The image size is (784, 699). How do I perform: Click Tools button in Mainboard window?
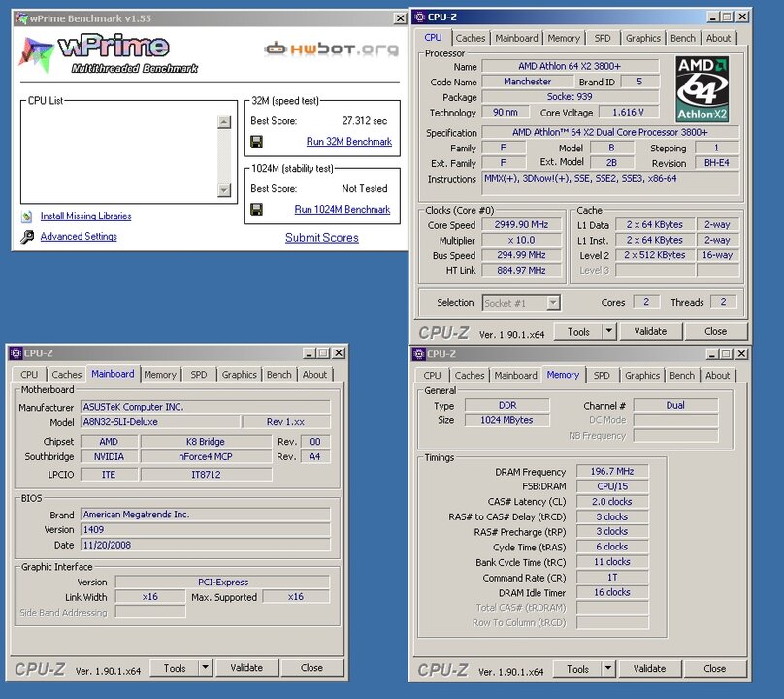pyautogui.click(x=175, y=668)
